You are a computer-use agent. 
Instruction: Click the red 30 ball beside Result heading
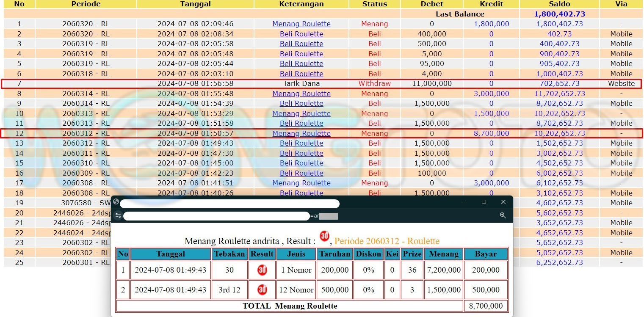(324, 236)
